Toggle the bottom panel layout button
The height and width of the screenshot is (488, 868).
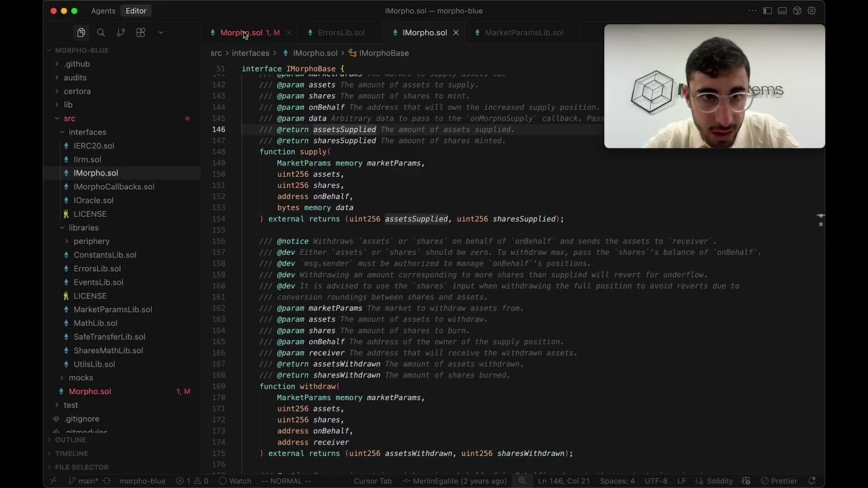pos(783,11)
